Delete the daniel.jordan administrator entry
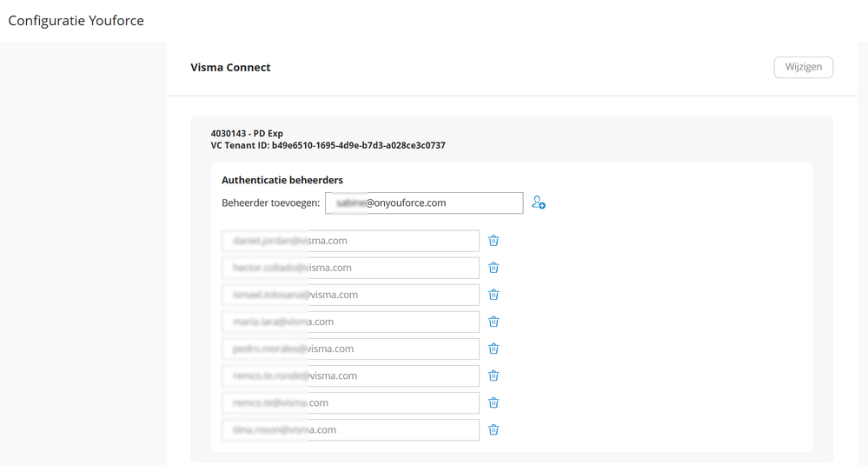Viewport: 868px width, 465px height. point(494,241)
